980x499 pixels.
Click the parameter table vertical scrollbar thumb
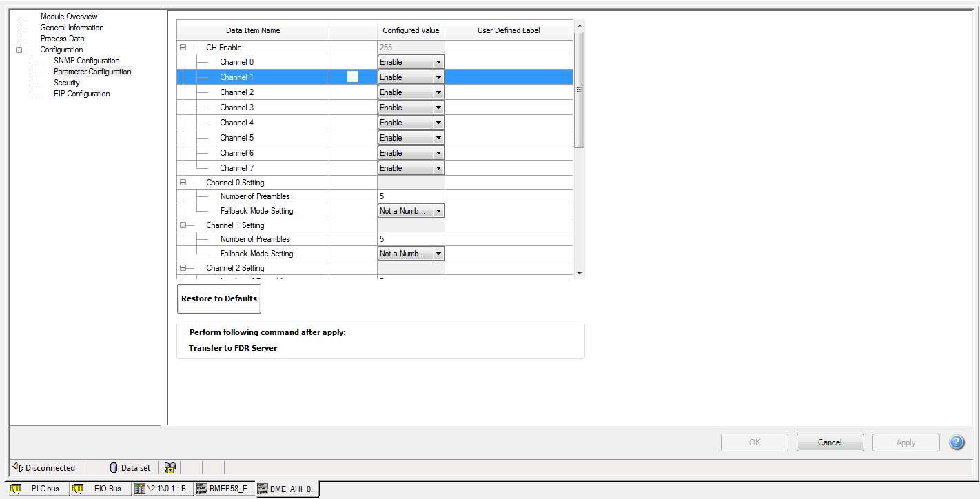pos(580,90)
